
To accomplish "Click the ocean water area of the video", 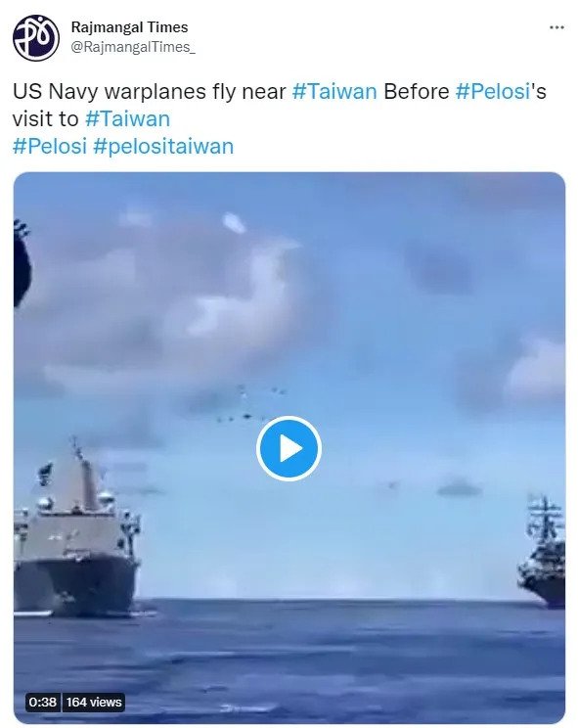I will pyautogui.click(x=289, y=660).
